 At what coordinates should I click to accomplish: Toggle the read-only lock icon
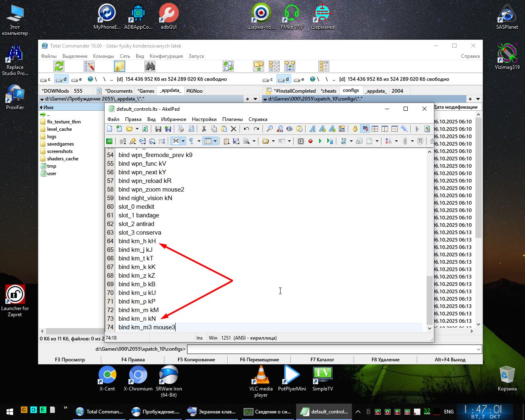[355, 129]
